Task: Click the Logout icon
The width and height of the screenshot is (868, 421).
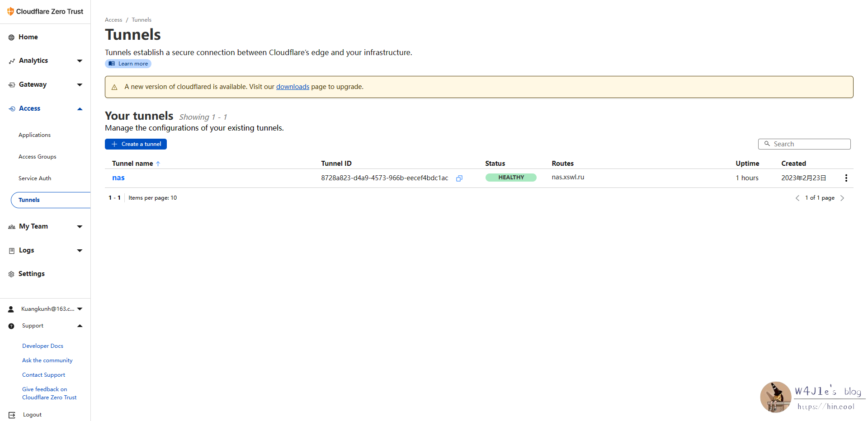Action: pyautogui.click(x=11, y=414)
